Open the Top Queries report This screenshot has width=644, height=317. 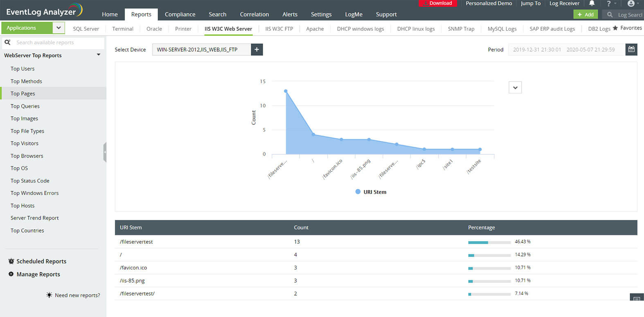point(25,106)
